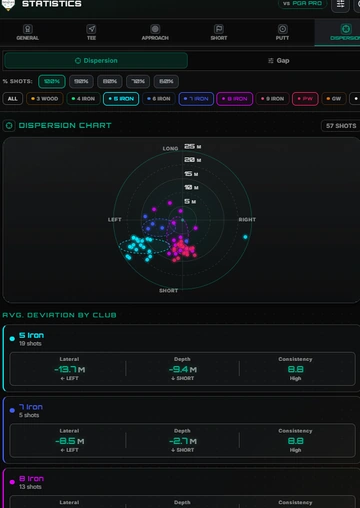Viewport: 360px width, 508px height.
Task: Click the blue dot beside 7 Iron
Action: [x=12, y=410]
